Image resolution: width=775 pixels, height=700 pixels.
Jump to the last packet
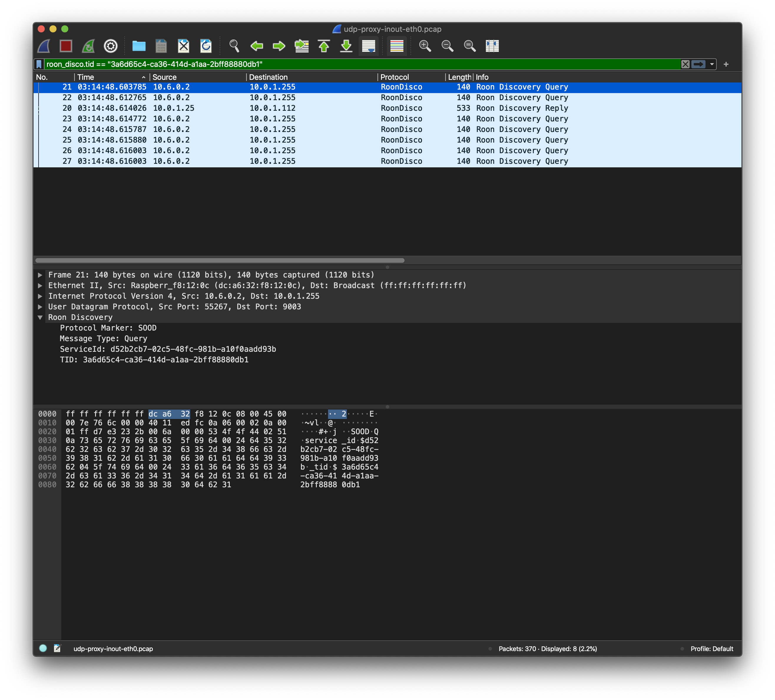point(346,46)
